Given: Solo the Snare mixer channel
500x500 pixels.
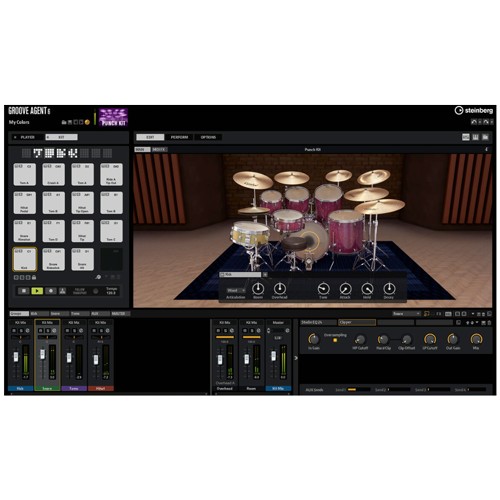Looking at the screenshot, I should click(x=48, y=331).
